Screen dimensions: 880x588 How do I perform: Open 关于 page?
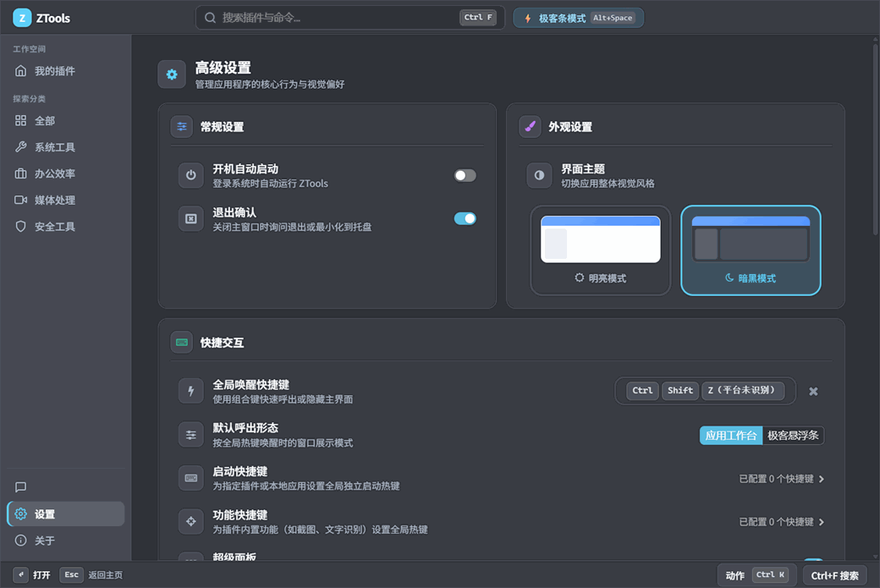click(x=66, y=541)
